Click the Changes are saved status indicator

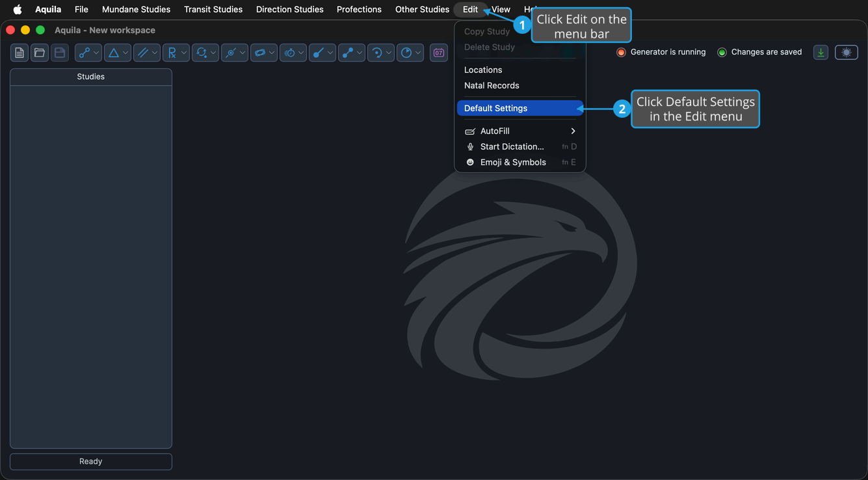tap(759, 52)
